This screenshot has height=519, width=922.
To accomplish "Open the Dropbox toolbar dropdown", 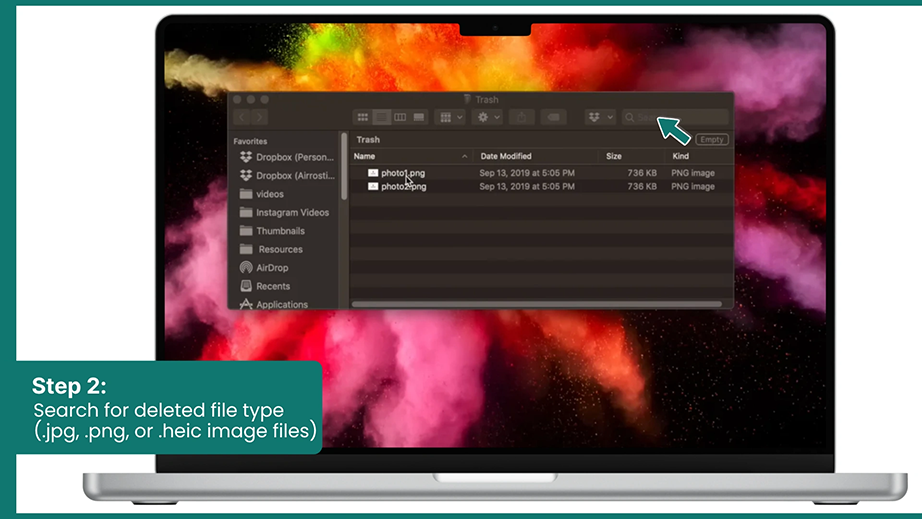I will pyautogui.click(x=600, y=117).
